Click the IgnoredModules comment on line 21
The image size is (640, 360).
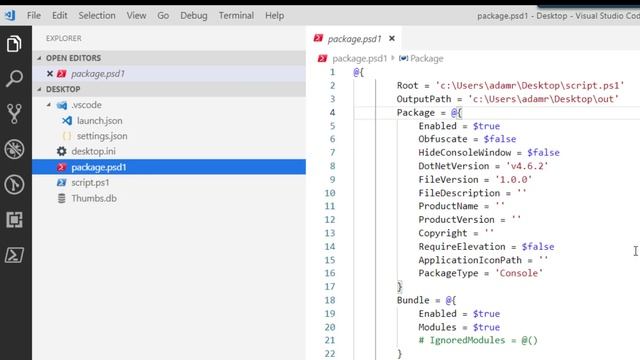click(x=478, y=340)
